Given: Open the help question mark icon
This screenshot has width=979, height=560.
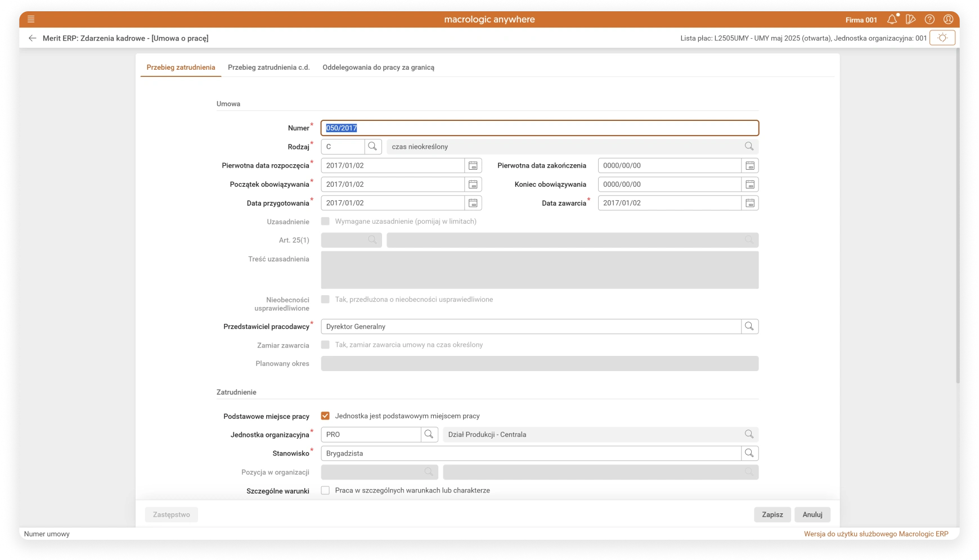Looking at the screenshot, I should (x=929, y=20).
